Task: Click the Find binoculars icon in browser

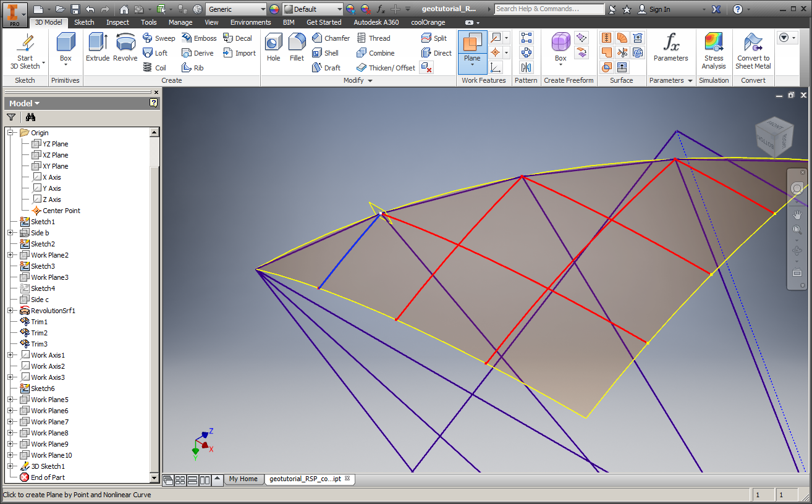Action: pos(31,117)
